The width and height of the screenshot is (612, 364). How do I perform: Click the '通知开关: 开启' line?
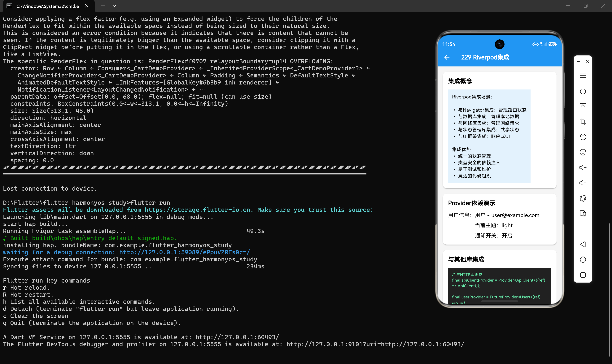coord(494,236)
